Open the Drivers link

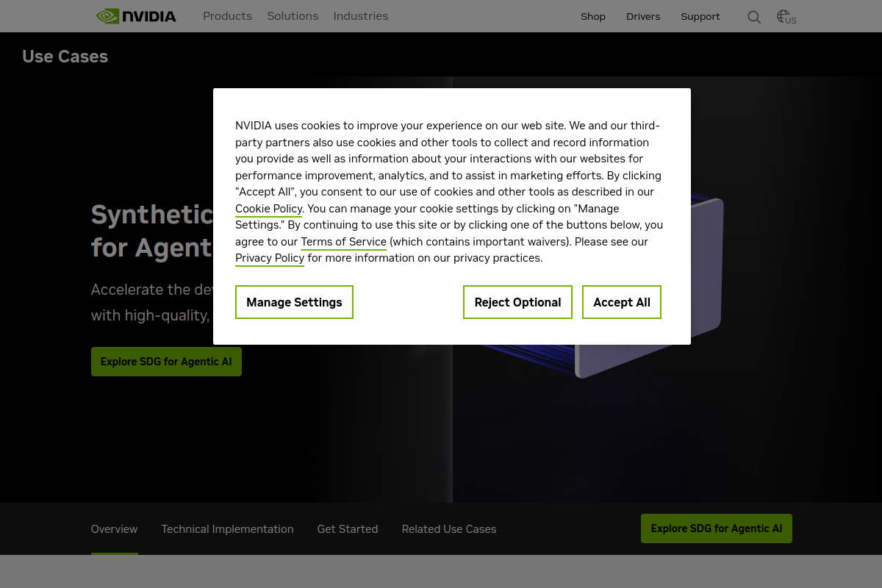pyautogui.click(x=643, y=16)
